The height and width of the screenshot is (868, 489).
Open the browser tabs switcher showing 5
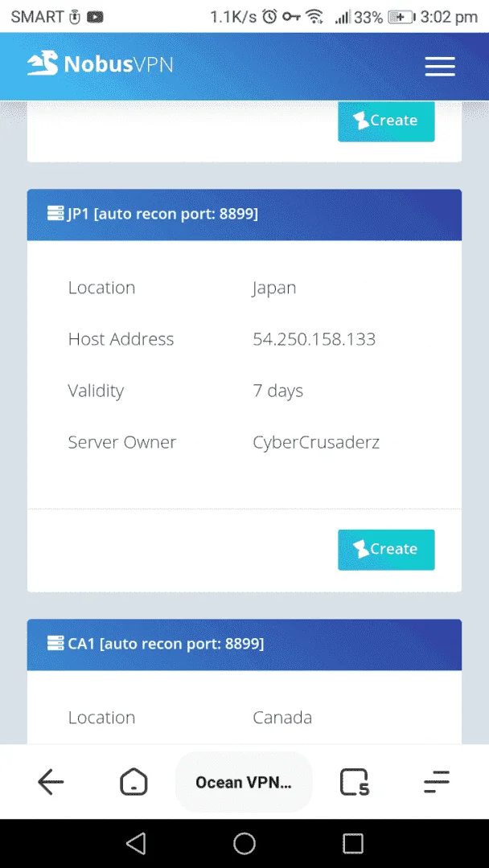click(355, 782)
